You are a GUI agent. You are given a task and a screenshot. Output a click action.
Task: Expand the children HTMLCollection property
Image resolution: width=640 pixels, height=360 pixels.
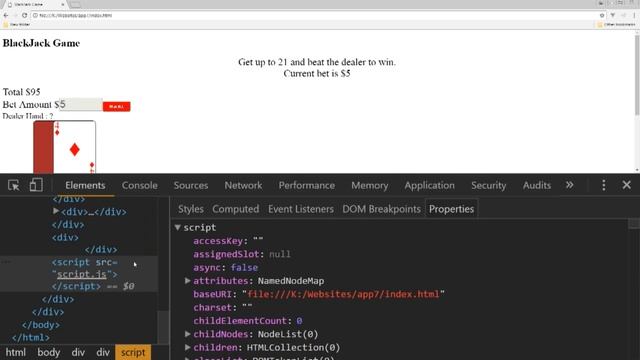coord(187,347)
